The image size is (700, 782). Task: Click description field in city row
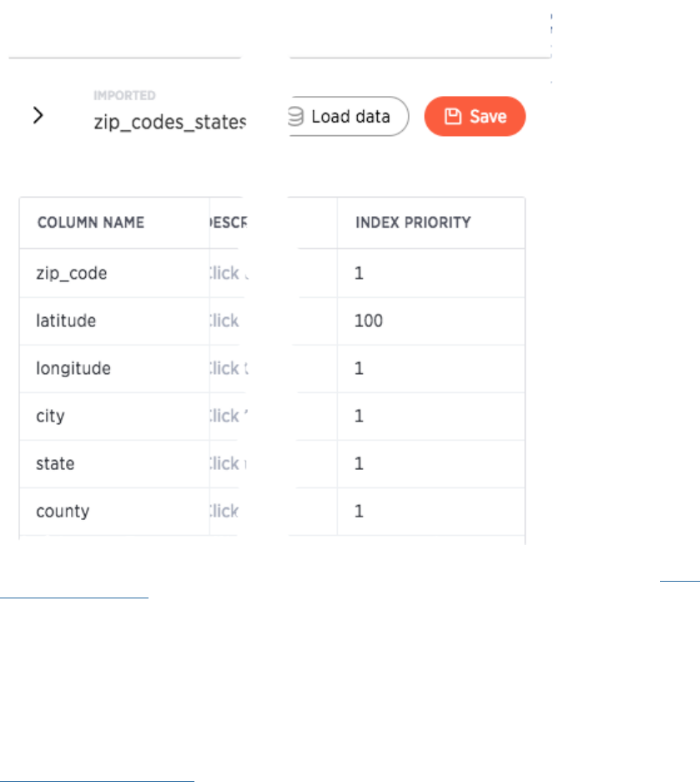(x=225, y=416)
